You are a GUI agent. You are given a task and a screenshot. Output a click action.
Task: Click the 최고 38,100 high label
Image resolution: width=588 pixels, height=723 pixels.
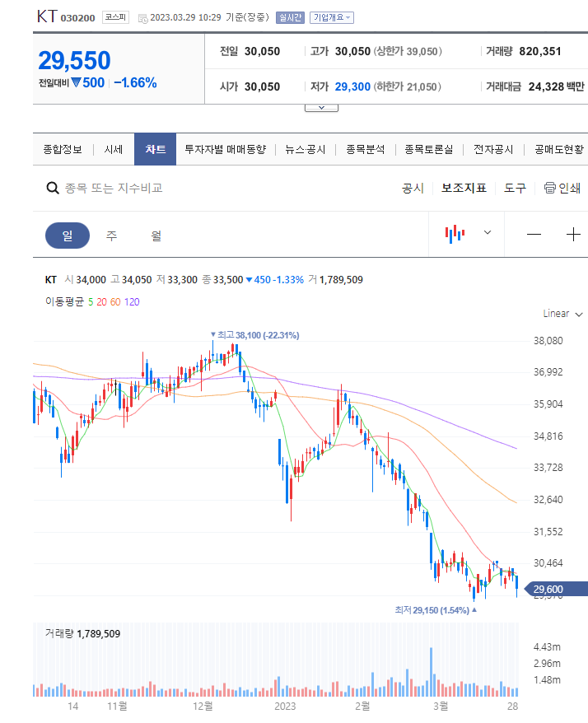pyautogui.click(x=255, y=335)
